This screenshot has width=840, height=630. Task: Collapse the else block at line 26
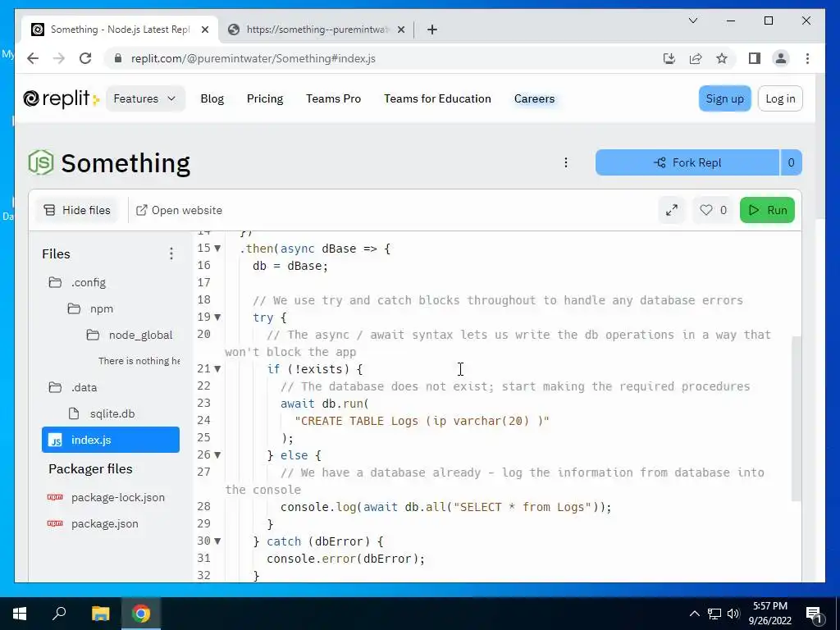tap(217, 454)
